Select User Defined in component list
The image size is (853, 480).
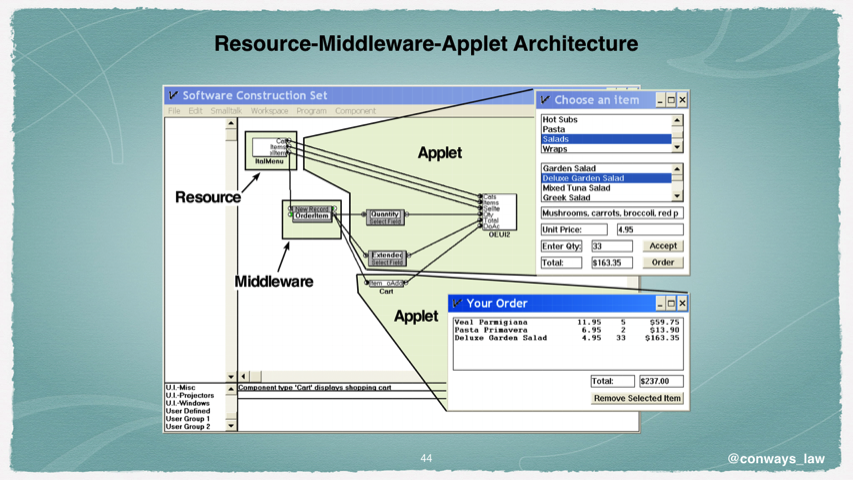click(x=188, y=411)
